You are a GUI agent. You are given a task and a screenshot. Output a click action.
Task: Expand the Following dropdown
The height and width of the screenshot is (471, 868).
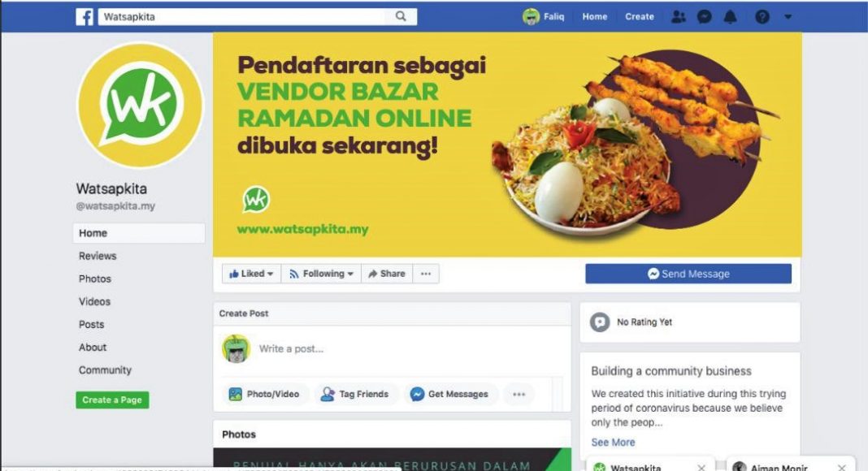click(322, 274)
